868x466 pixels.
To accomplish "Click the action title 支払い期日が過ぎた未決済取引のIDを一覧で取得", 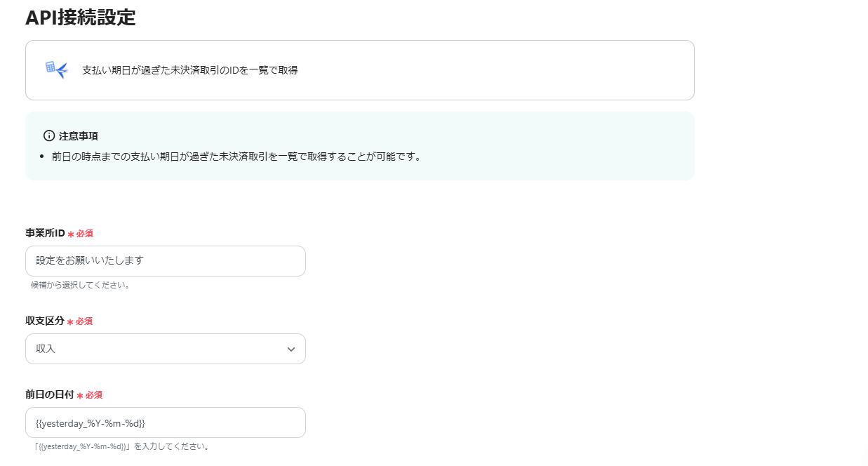I will tap(190, 70).
